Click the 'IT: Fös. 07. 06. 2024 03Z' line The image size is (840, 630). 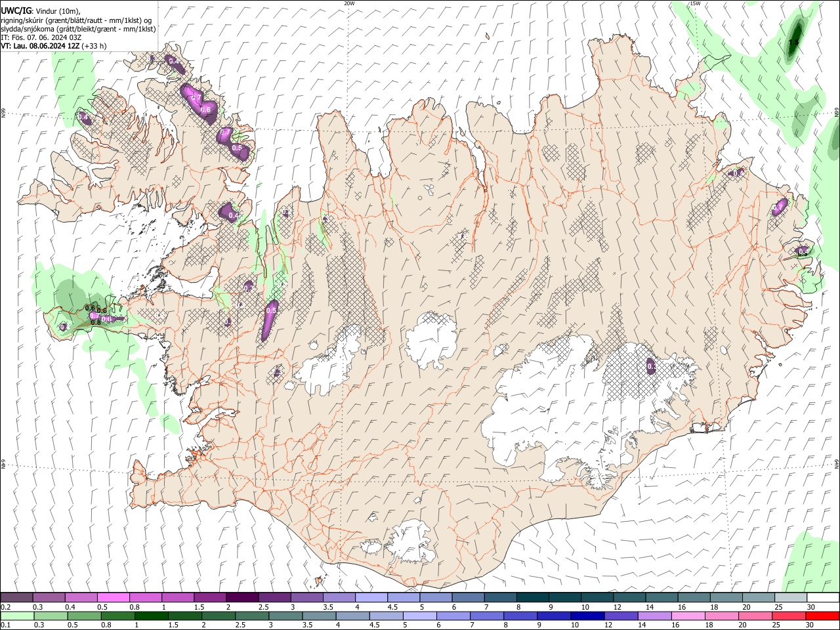coord(41,37)
